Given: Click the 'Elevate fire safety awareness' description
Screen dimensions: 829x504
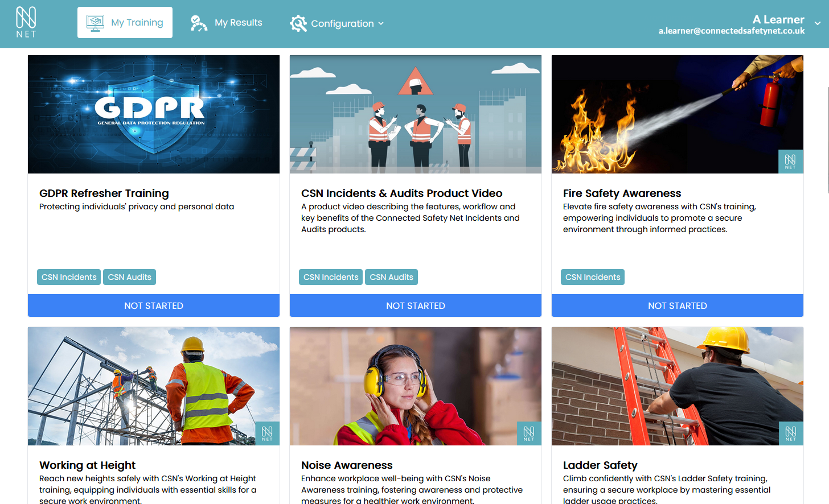Looking at the screenshot, I should pos(659,218).
